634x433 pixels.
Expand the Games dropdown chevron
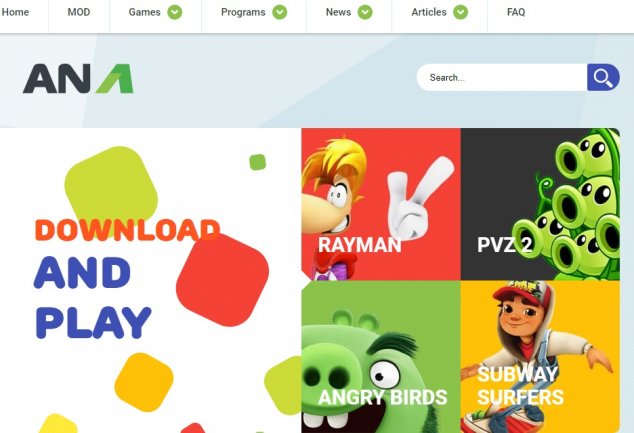pyautogui.click(x=175, y=12)
